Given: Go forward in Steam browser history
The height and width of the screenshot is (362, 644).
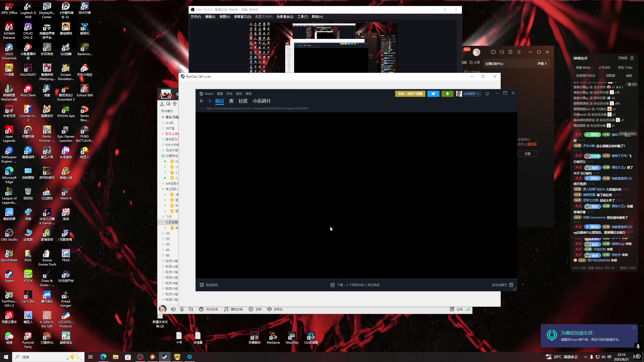Looking at the screenshot, I should tap(210, 101).
